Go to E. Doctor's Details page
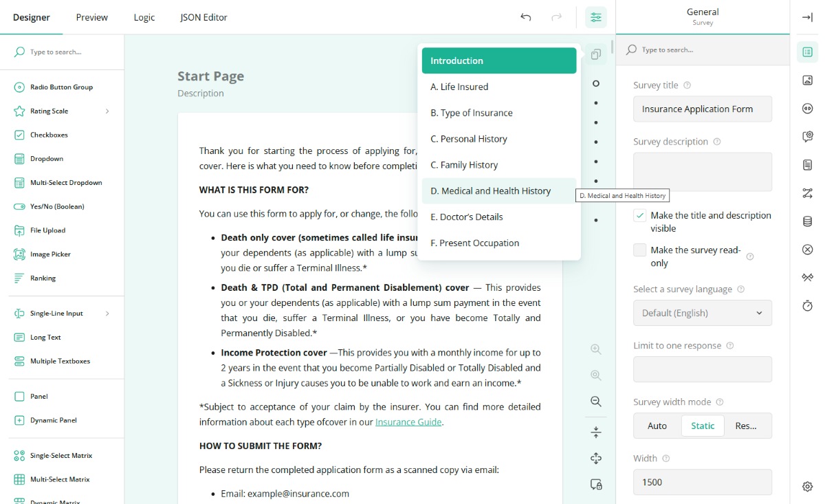This screenshot has height=504, width=825. pos(499,217)
